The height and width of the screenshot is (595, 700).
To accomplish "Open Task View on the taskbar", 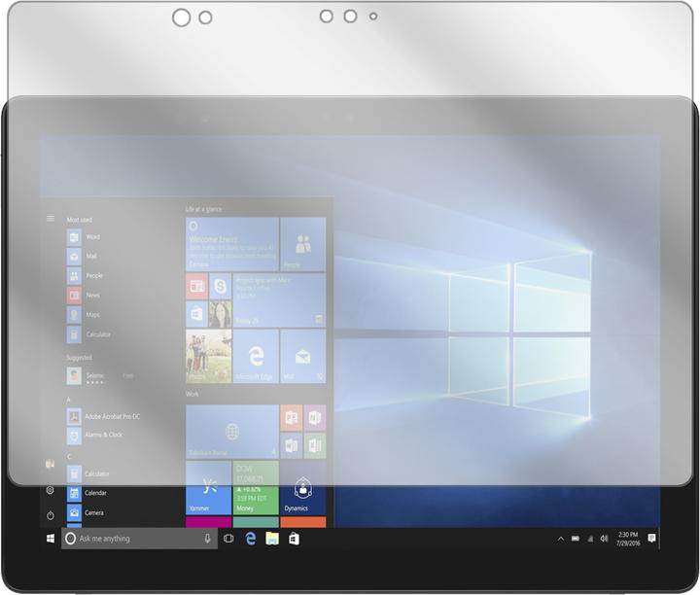I will (228, 539).
